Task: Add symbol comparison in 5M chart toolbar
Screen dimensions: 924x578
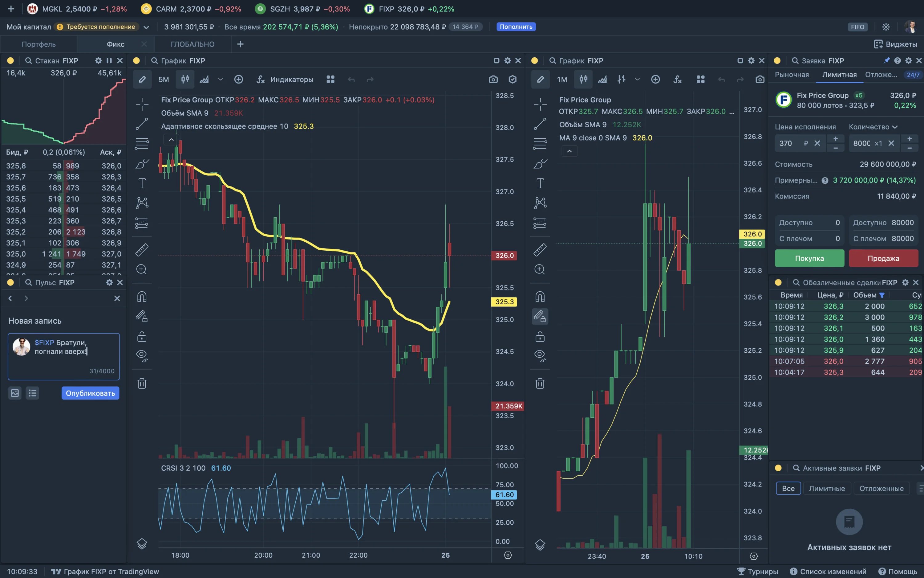Action: 239,80
